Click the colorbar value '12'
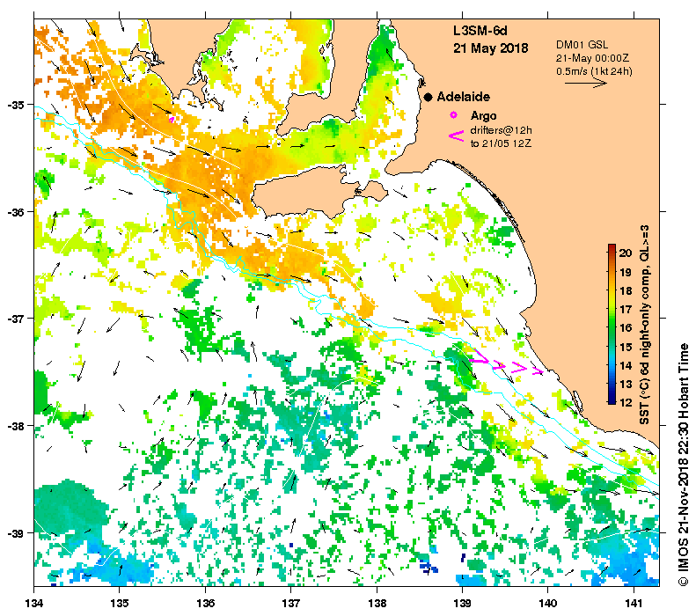Viewport: 696px width, 616px height. (625, 402)
